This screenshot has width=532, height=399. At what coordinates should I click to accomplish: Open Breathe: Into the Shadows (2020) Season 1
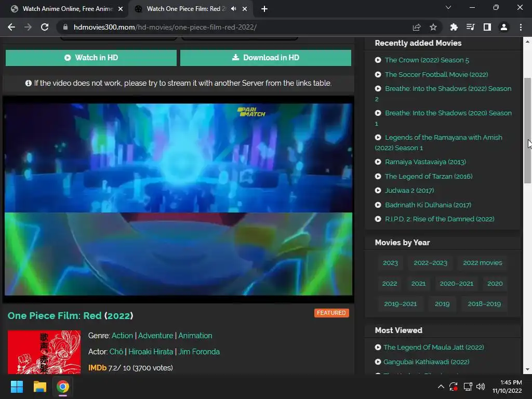pyautogui.click(x=448, y=113)
